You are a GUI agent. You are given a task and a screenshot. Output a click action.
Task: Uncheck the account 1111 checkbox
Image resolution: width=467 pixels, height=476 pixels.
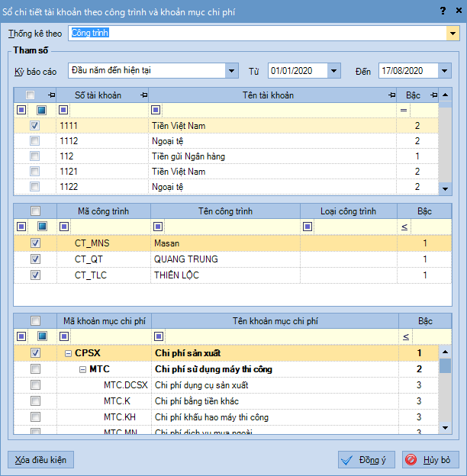[x=34, y=125]
